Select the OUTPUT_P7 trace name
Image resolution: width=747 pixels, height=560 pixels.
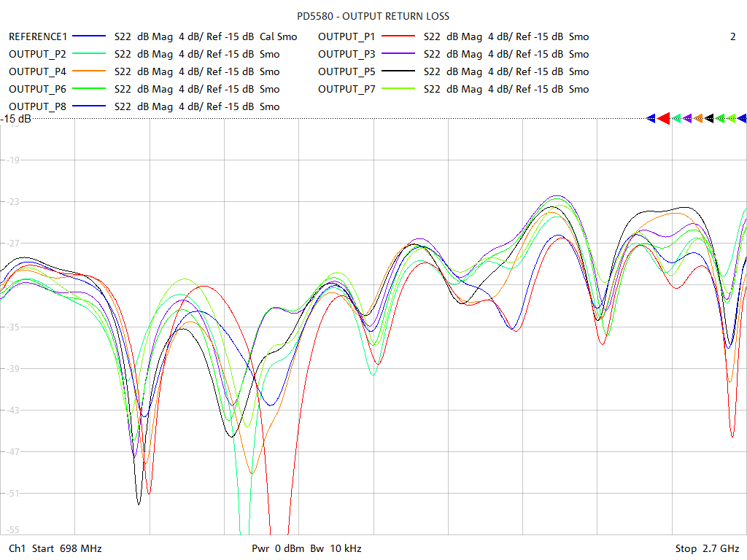347,89
